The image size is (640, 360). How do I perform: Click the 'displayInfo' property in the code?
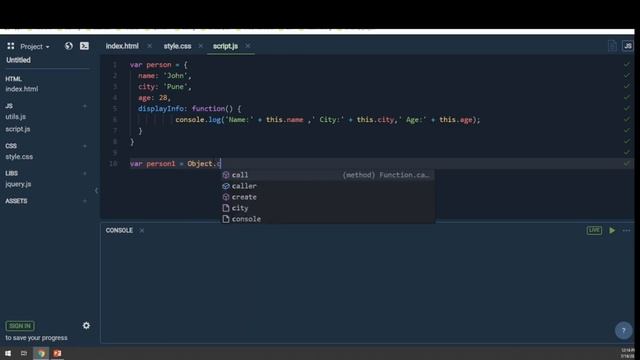pyautogui.click(x=162, y=109)
